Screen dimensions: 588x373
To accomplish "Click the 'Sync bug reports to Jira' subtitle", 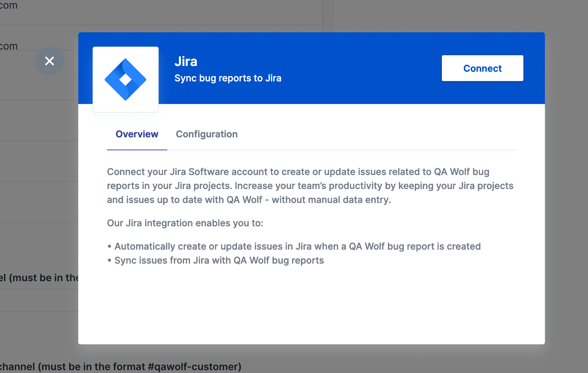I will tap(228, 78).
